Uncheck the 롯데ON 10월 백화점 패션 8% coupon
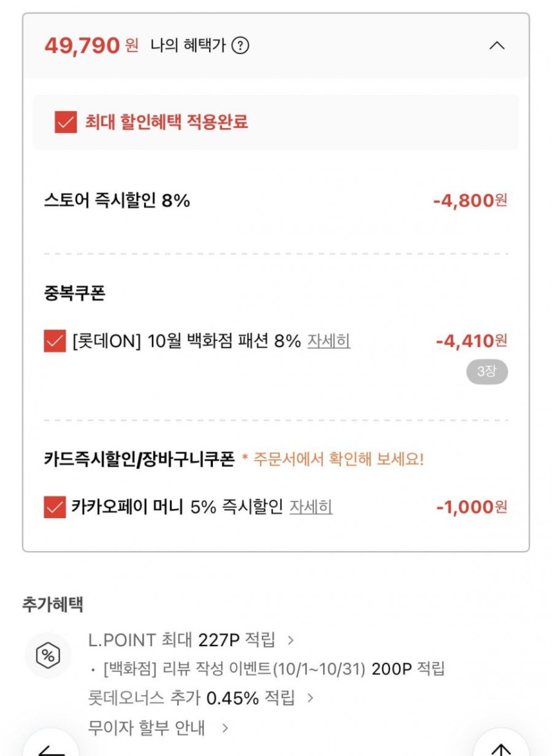 [55, 341]
